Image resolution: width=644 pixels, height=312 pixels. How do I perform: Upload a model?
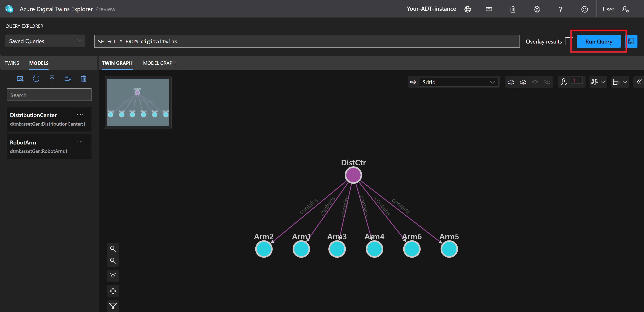[x=52, y=78]
